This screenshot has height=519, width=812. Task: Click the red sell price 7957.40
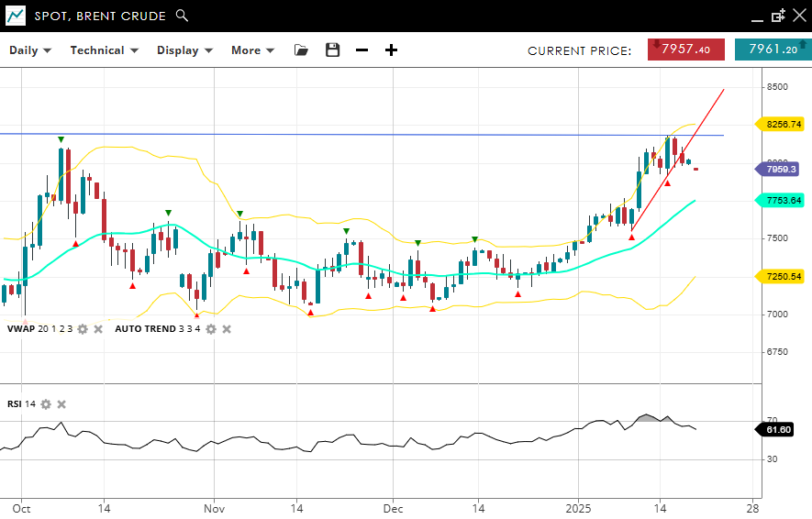[685, 50]
